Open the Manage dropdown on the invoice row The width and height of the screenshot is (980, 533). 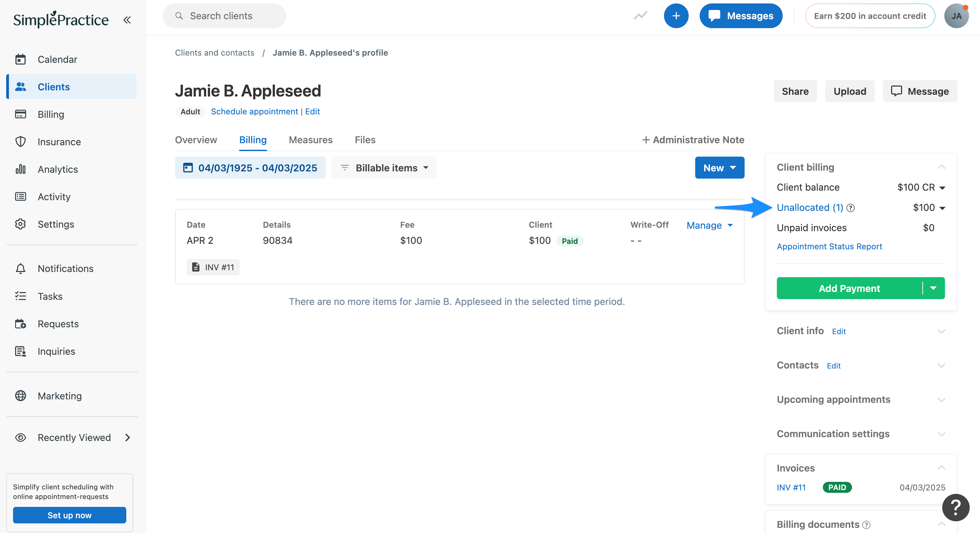tap(709, 225)
